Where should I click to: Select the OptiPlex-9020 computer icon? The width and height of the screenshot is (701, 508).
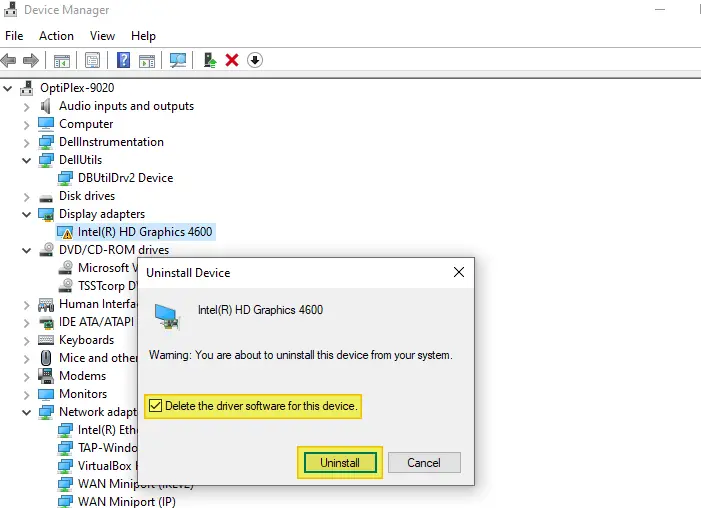click(x=27, y=88)
